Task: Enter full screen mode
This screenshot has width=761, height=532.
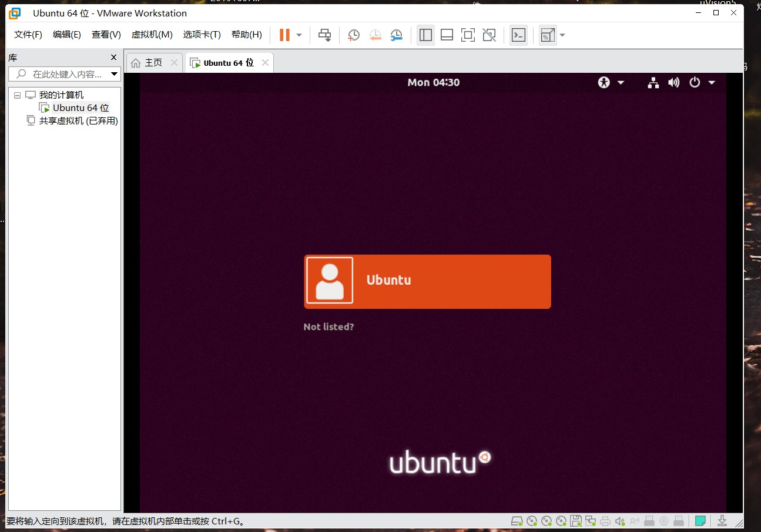Action: click(x=468, y=35)
